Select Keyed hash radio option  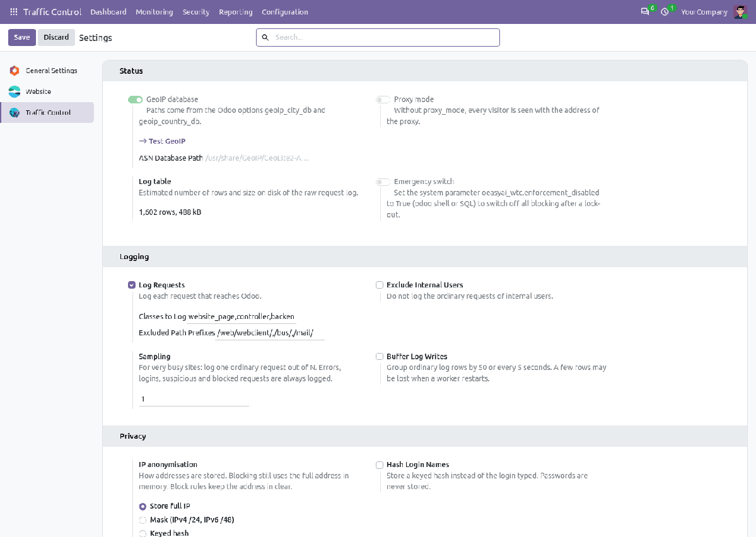142,534
